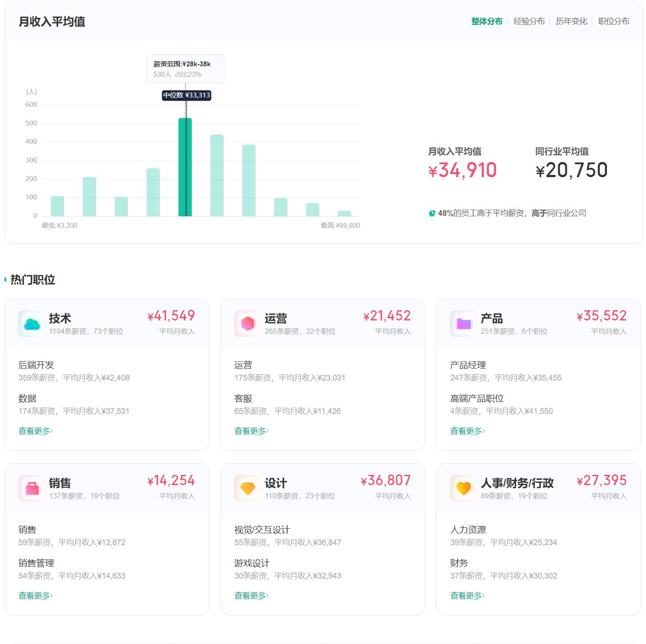This screenshot has width=646, height=644.
Task: Click the 后端开发 job listing entry
Action: point(36,365)
